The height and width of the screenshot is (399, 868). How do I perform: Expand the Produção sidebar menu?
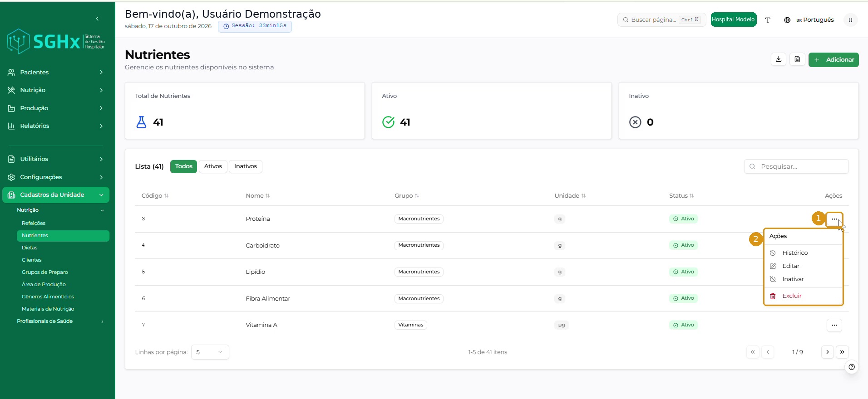56,108
